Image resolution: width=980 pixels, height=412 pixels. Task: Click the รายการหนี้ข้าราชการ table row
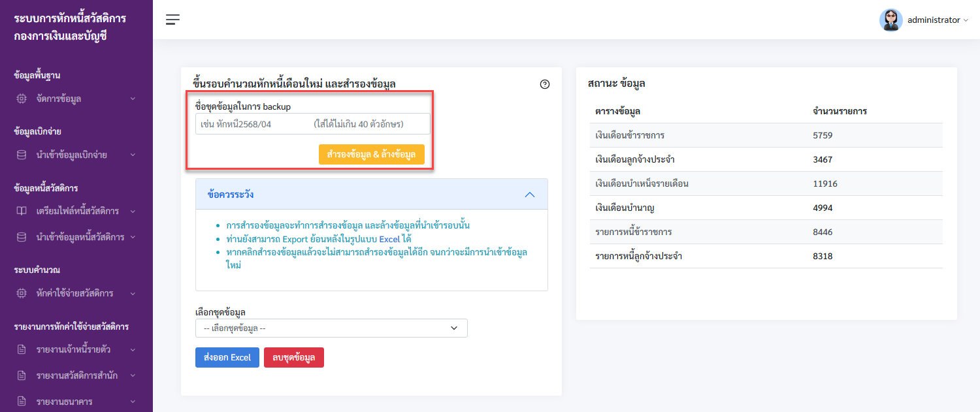[x=766, y=232]
